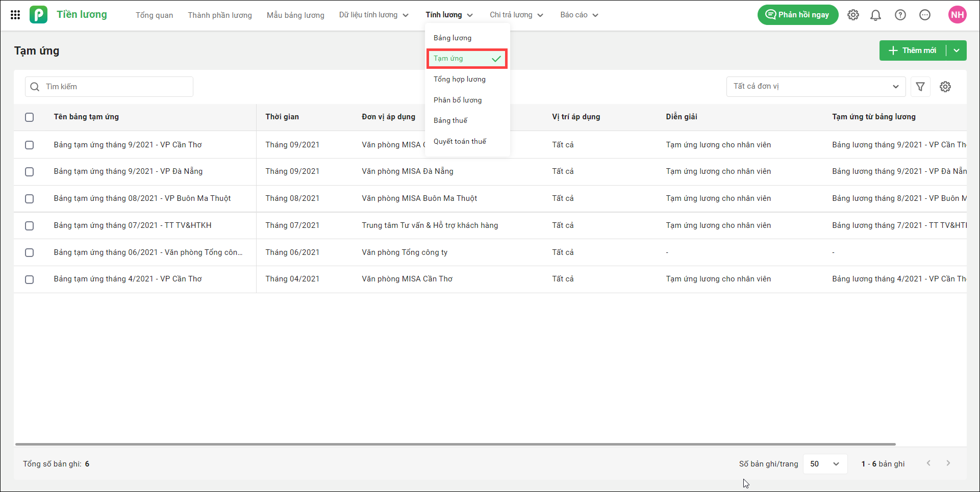The height and width of the screenshot is (492, 980).
Task: Click the horizontal scrollbar below the table
Action: pyautogui.click(x=455, y=444)
